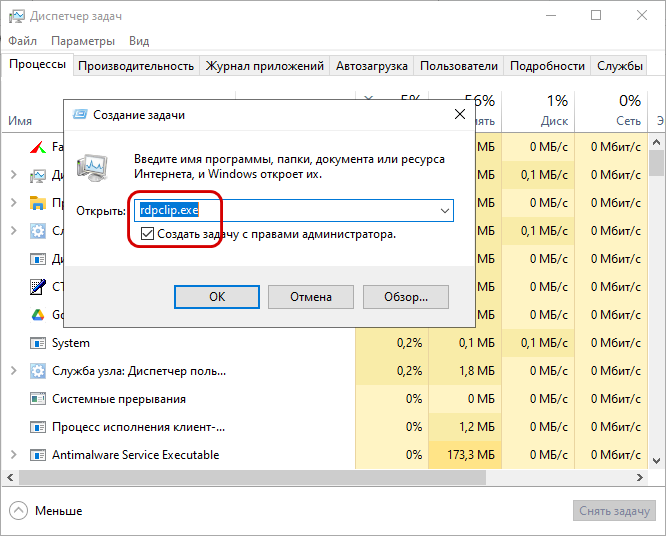The width and height of the screenshot is (666, 536).
Task: Click the 1,8 МБ memory cell
Action: coord(465,371)
